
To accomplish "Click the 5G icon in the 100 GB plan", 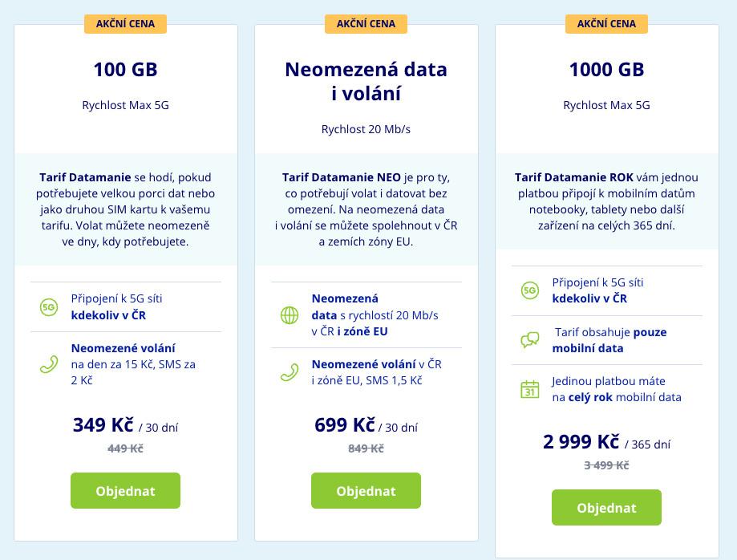I will [49, 307].
